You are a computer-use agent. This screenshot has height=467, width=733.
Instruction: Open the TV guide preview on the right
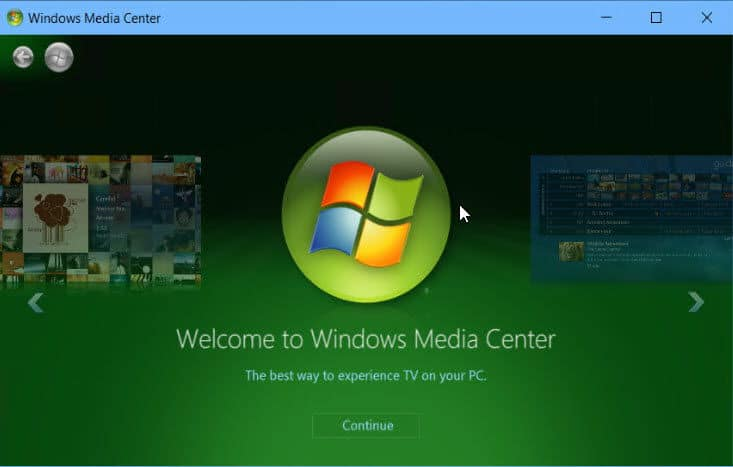pos(632,219)
